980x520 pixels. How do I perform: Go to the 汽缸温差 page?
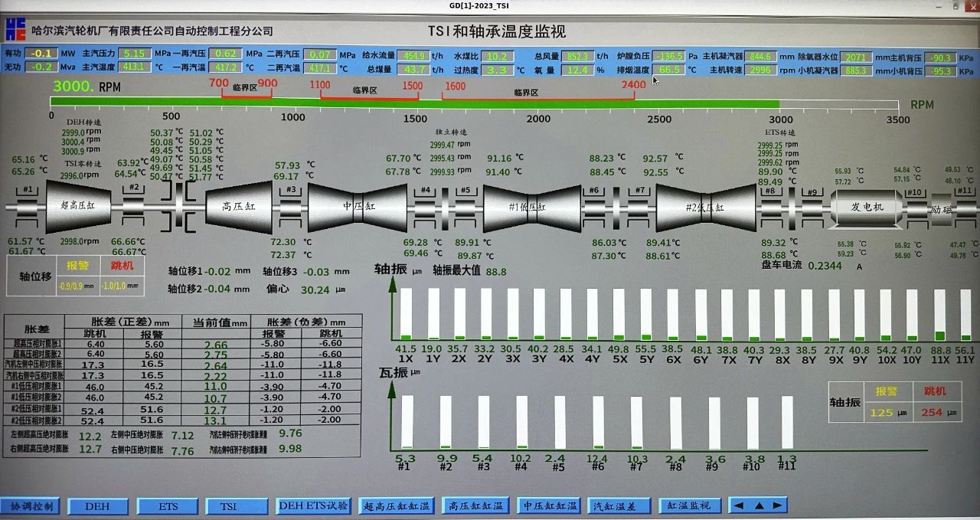pos(619,505)
